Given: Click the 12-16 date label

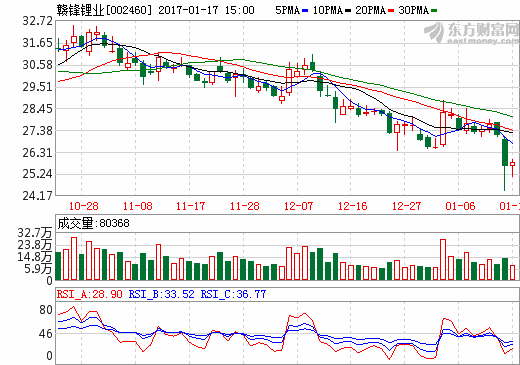Looking at the screenshot, I should [353, 206].
